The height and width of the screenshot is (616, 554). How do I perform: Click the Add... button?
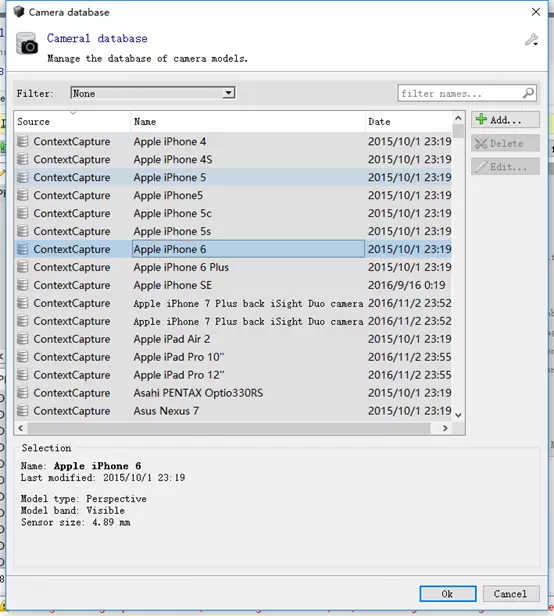[505, 120]
